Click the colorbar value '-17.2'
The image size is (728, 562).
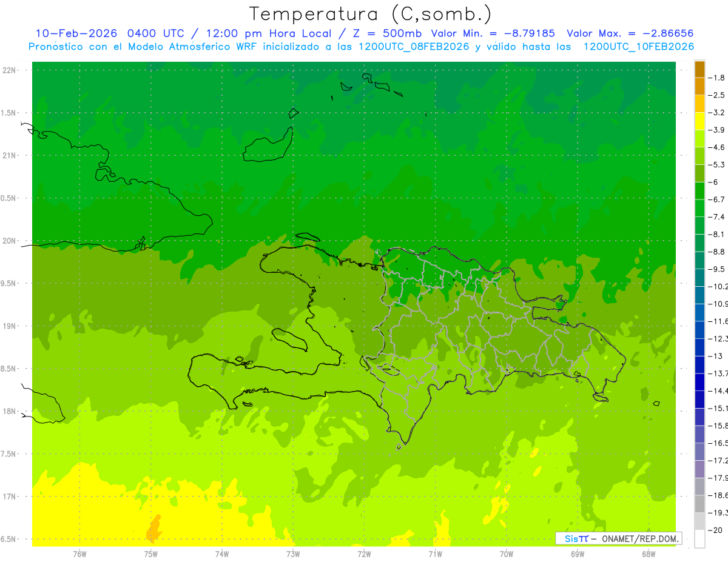[x=718, y=461]
